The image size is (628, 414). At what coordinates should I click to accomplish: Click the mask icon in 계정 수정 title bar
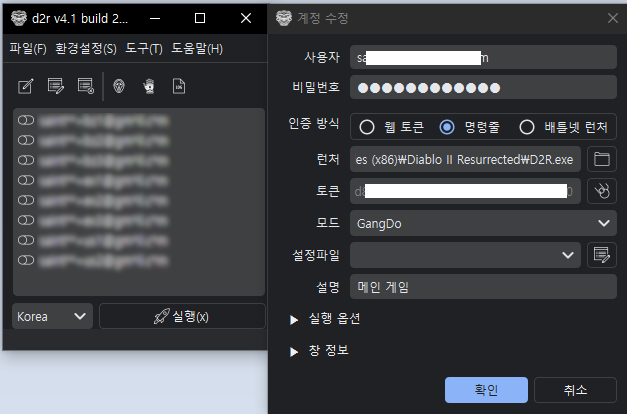(284, 18)
